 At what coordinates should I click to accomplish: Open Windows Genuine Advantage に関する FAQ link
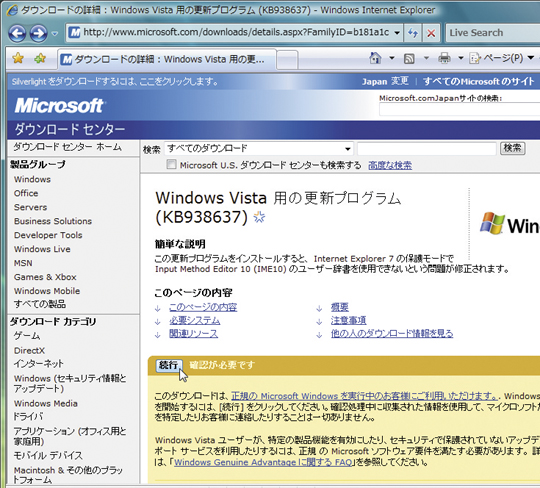(x=263, y=462)
